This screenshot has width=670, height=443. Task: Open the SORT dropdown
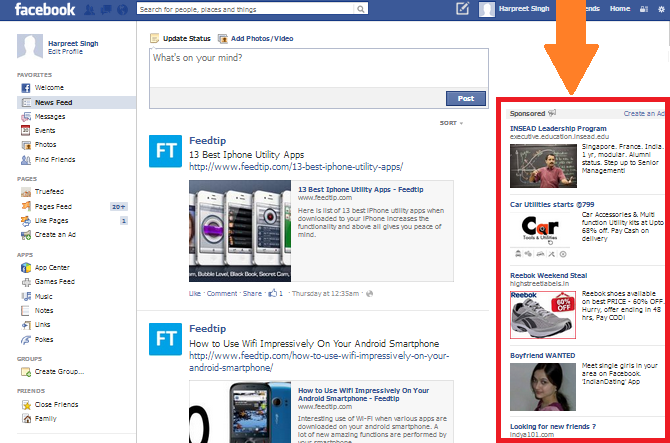coord(451,123)
